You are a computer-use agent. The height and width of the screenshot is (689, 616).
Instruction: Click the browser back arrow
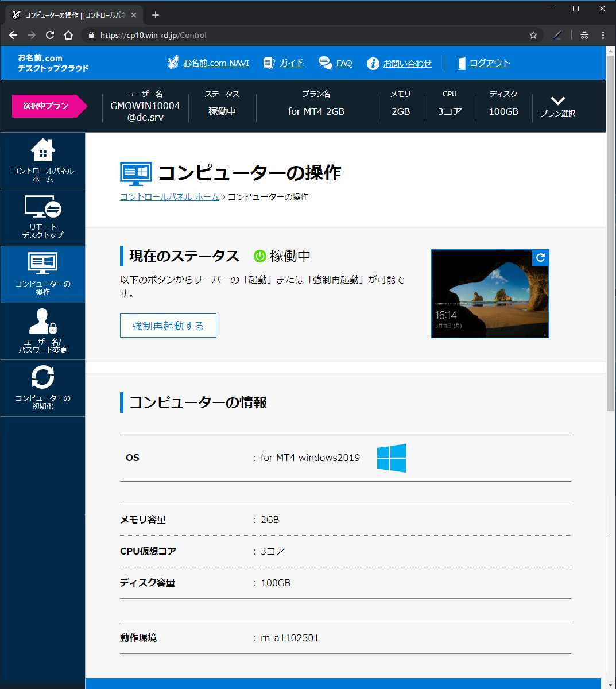pos(13,35)
